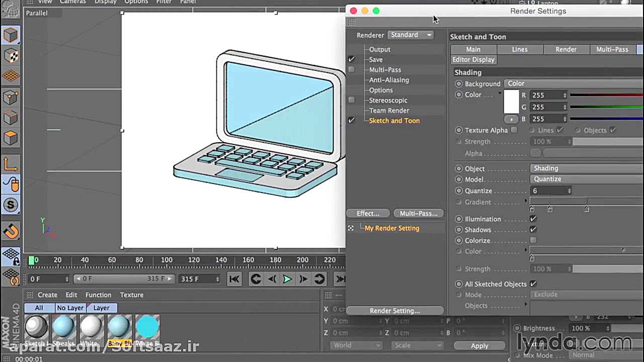Enable the Axis mode L-shaped icon
644x362 pixels.
pyautogui.click(x=11, y=164)
